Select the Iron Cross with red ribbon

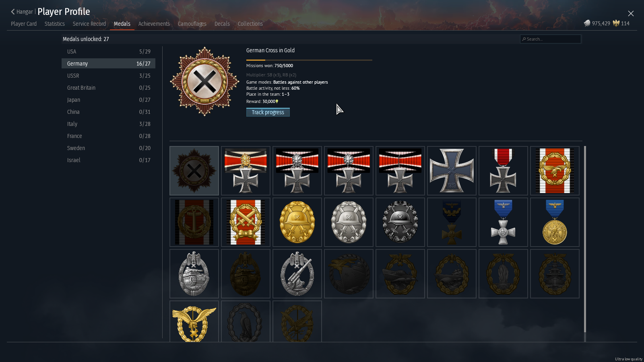click(503, 171)
